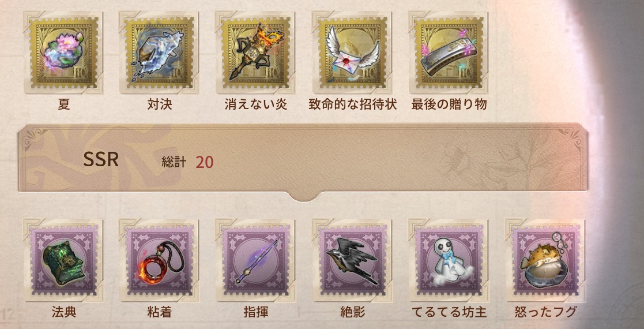
Task: Click the てるてる坊主 label text
Action: (x=449, y=312)
